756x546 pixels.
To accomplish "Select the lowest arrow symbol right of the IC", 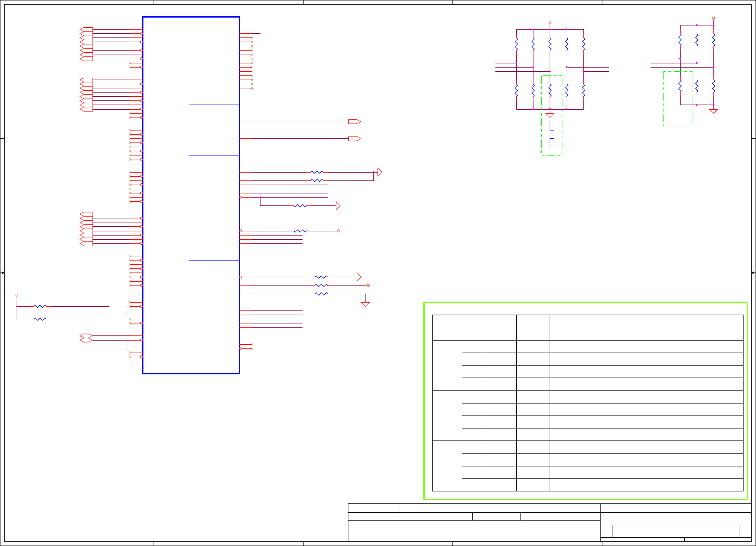I will click(359, 277).
